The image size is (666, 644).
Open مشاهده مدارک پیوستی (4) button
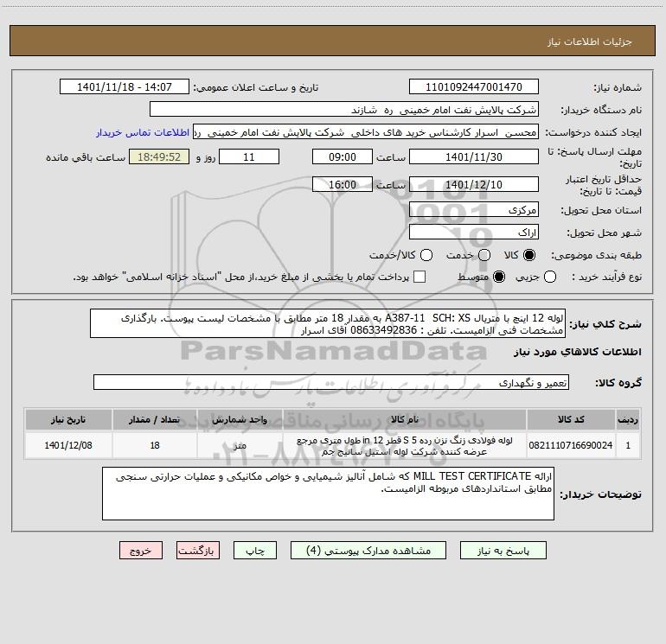368,551
